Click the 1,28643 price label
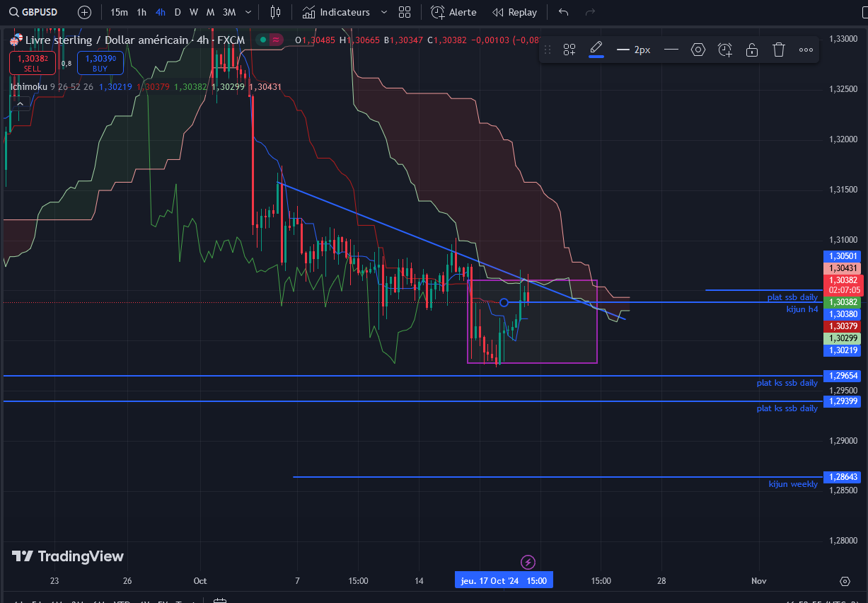The width and height of the screenshot is (868, 603). tap(843, 477)
